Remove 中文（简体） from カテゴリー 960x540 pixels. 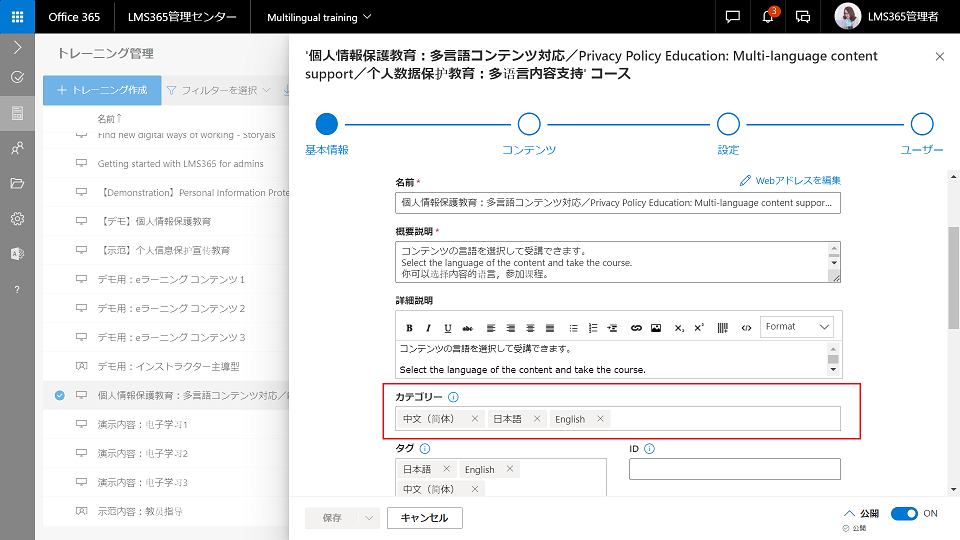(x=474, y=419)
